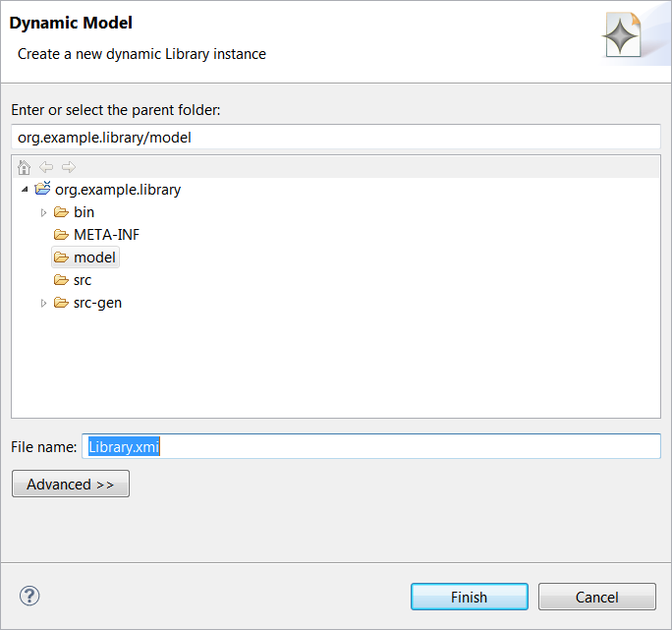Click the Home icon in folder toolbar

coord(25,167)
